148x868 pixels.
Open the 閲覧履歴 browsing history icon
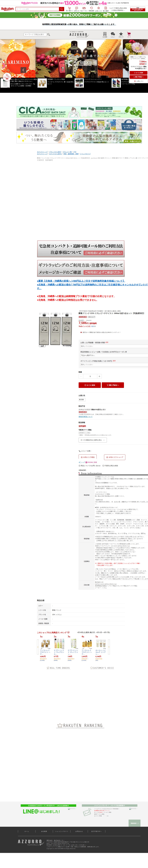(91, 9)
